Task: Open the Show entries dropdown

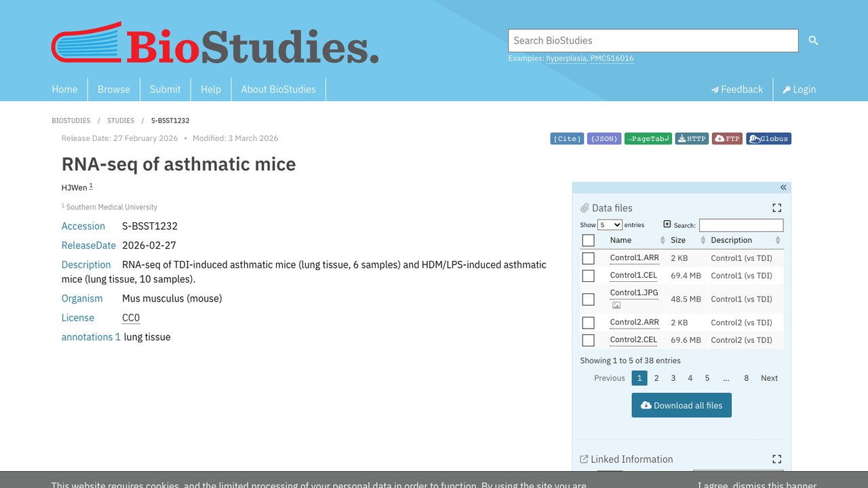Action: point(610,225)
